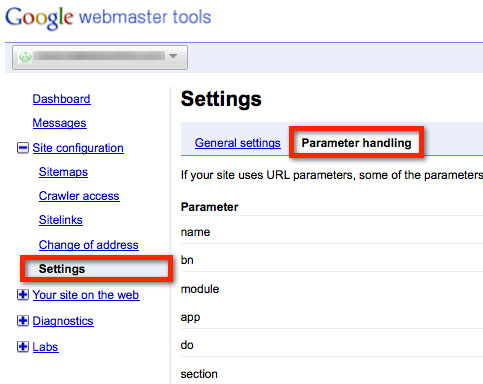Click the Your site on the web link
The height and width of the screenshot is (384, 483).
pos(86,295)
